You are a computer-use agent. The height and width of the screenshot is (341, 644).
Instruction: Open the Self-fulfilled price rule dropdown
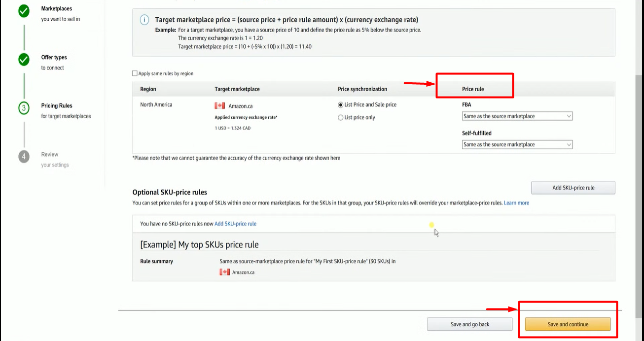517,144
